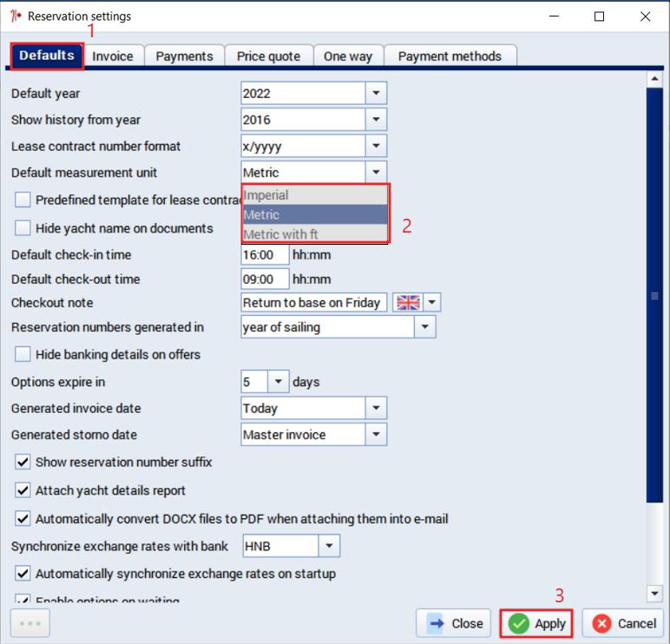
Task: Expand the Default year dropdown
Action: coord(376,93)
